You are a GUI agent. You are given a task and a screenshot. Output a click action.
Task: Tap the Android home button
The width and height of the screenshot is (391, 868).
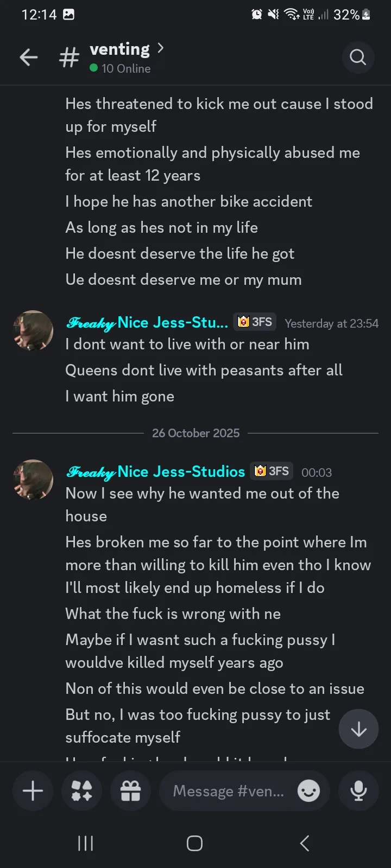194,843
